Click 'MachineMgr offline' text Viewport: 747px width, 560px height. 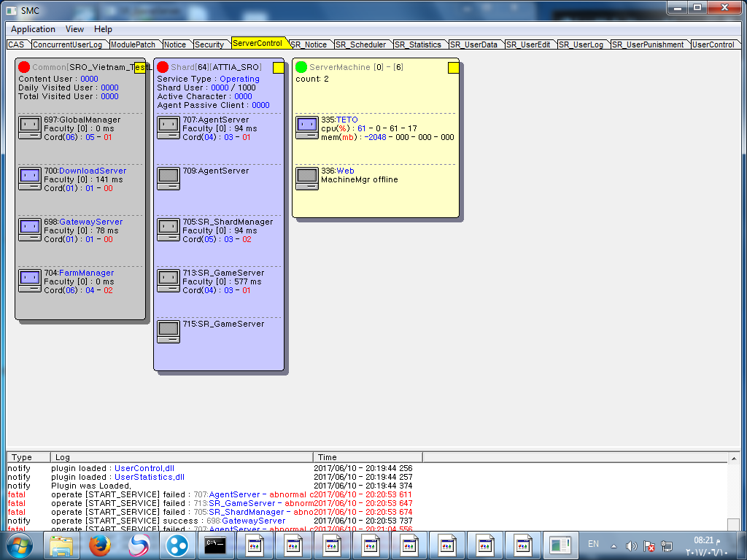click(x=359, y=179)
